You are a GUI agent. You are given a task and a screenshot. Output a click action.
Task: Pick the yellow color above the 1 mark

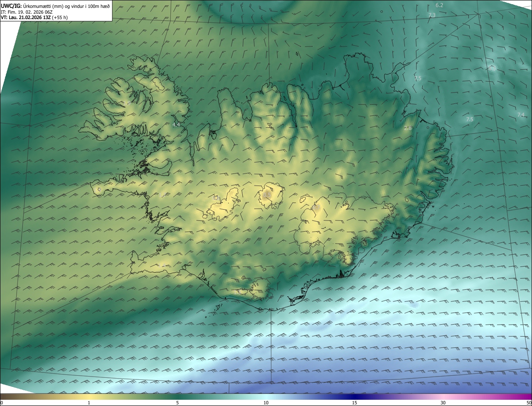[x=89, y=396]
